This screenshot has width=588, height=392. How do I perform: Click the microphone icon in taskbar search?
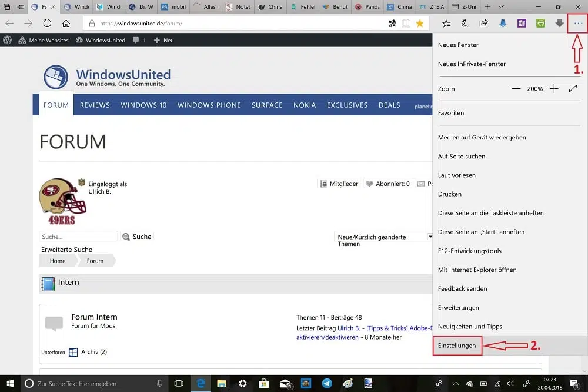coord(160,383)
